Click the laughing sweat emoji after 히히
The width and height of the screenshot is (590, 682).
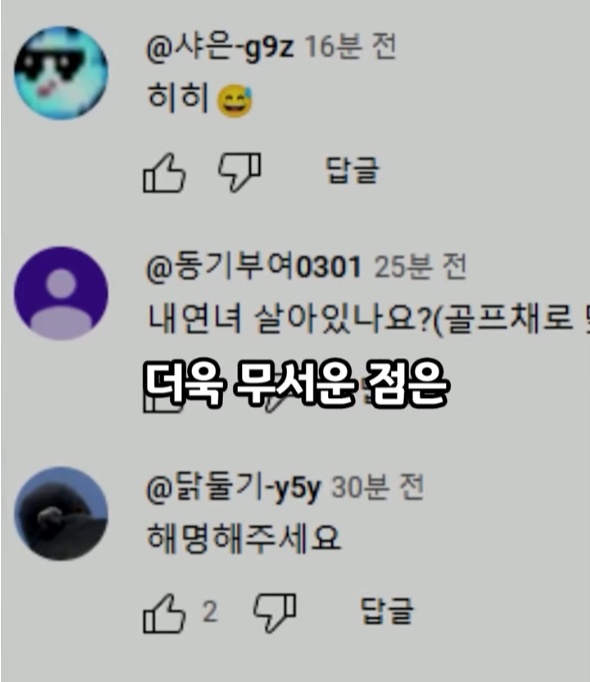click(x=235, y=101)
